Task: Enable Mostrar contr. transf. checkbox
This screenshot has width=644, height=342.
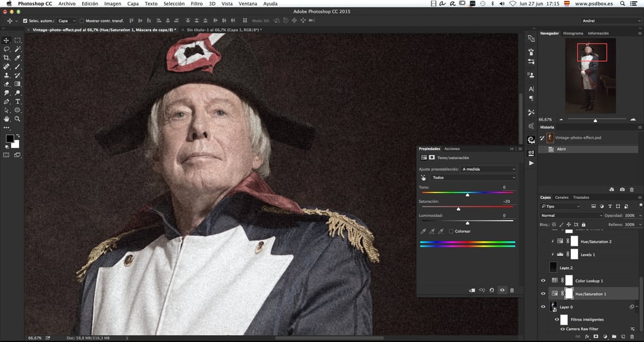Action: 82,21
